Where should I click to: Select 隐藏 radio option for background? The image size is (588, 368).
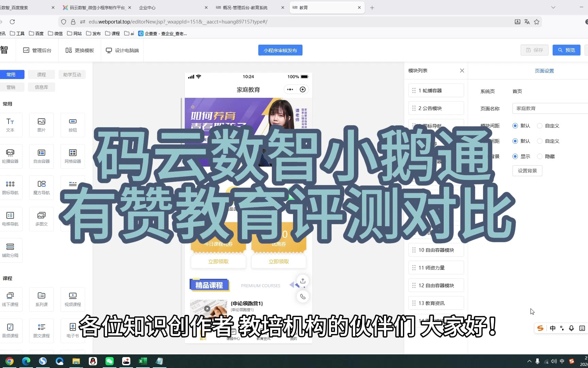540,156
